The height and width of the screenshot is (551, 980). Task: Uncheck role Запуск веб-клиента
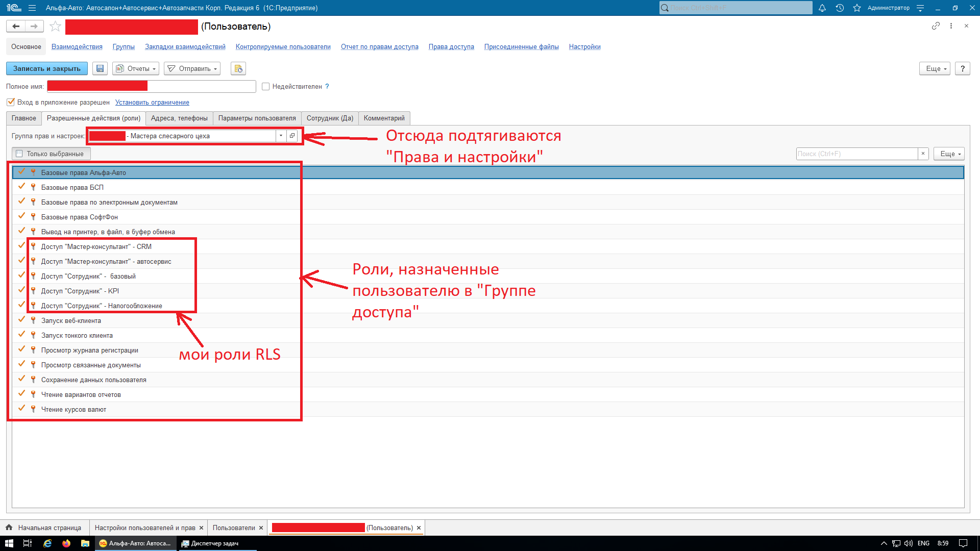pyautogui.click(x=21, y=320)
